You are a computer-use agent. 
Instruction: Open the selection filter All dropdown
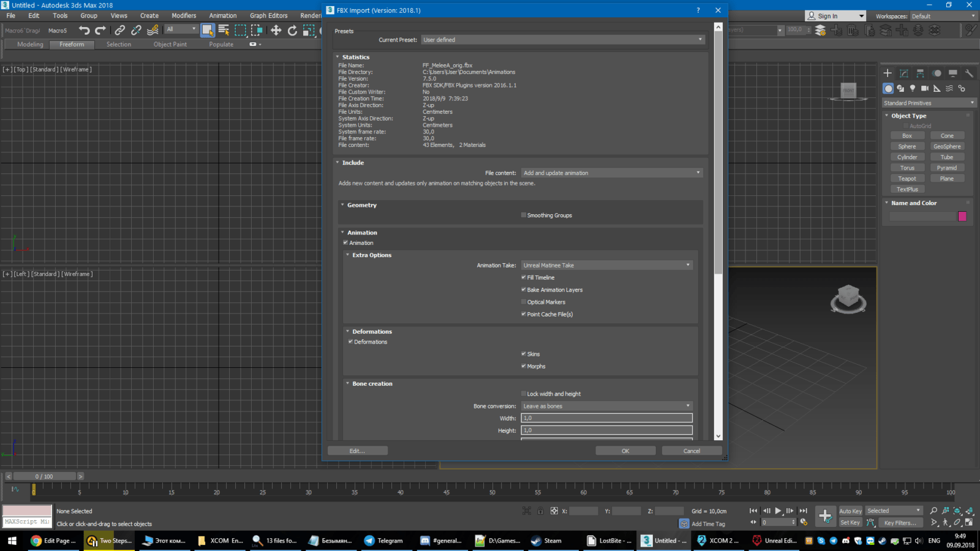click(181, 29)
